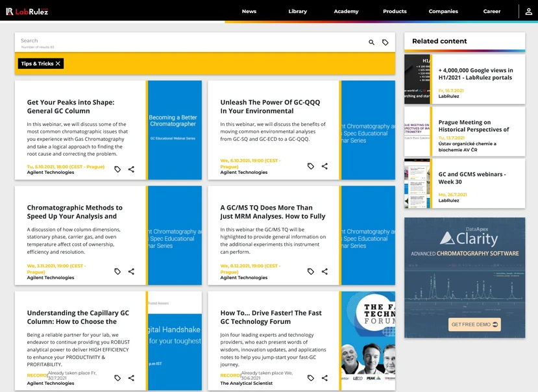This screenshot has height=392, width=538.
Task: Open the user account profile icon
Action: point(529,11)
